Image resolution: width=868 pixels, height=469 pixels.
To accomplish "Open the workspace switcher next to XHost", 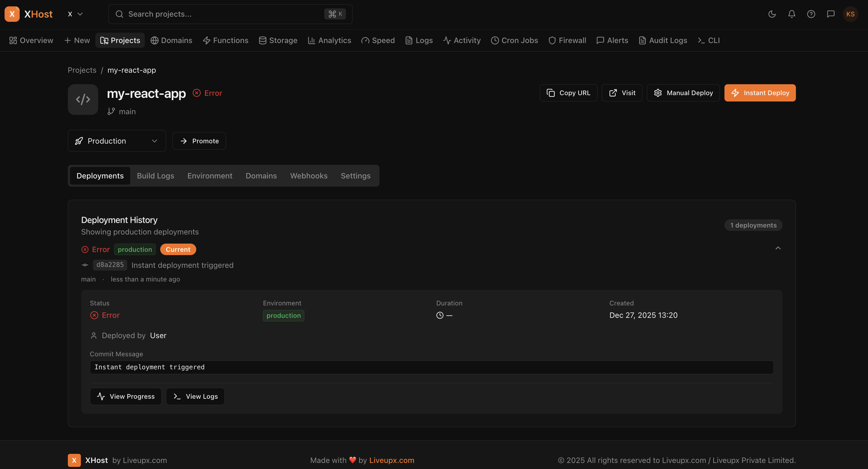I will [x=75, y=14].
